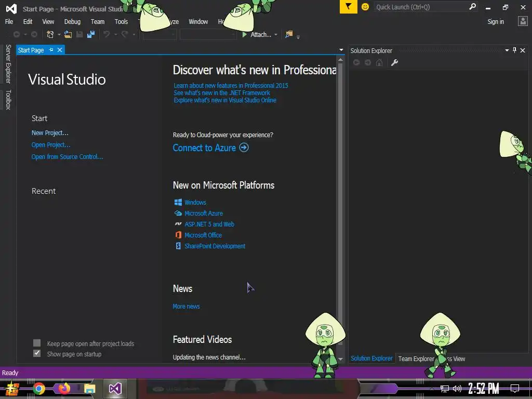Click Learn about new features in Professional 2015
This screenshot has height=399, width=532.
[x=231, y=86]
